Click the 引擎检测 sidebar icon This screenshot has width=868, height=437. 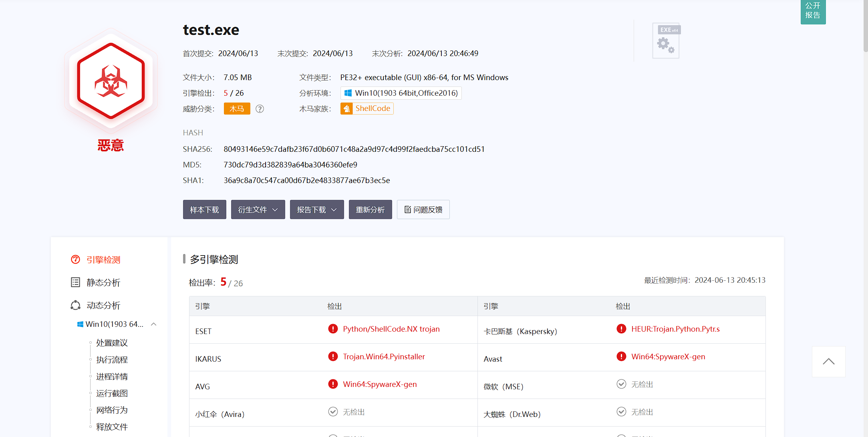click(x=75, y=260)
